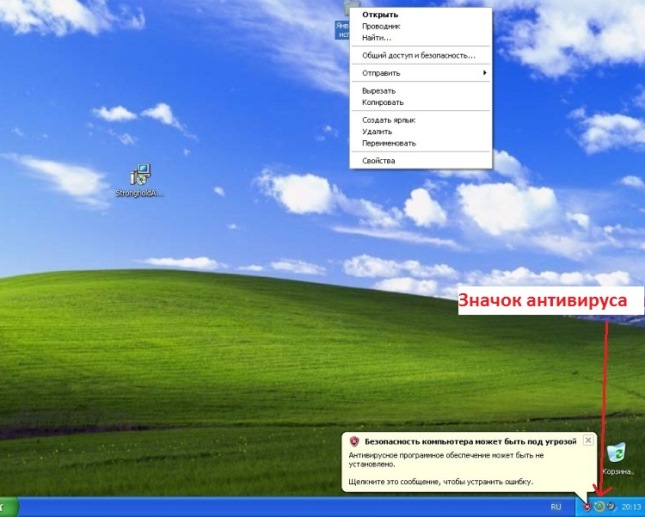645x517 pixels.
Task: Click the 20:13 clock in the tray
Action: tap(631, 507)
